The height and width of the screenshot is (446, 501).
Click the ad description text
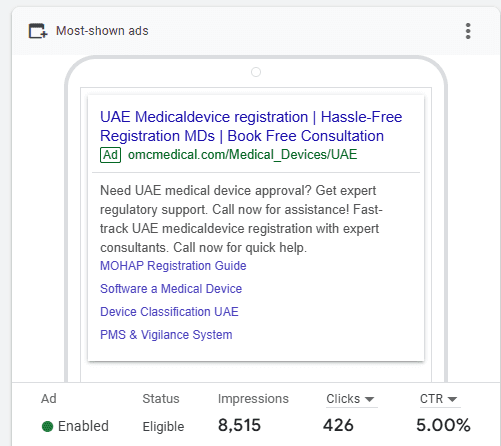tap(241, 219)
